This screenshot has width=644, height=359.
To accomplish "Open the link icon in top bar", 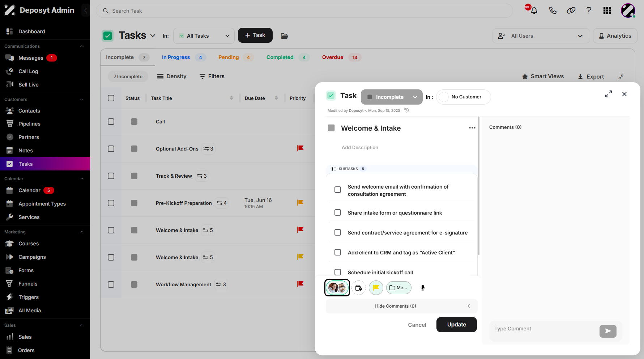I will pos(571,10).
